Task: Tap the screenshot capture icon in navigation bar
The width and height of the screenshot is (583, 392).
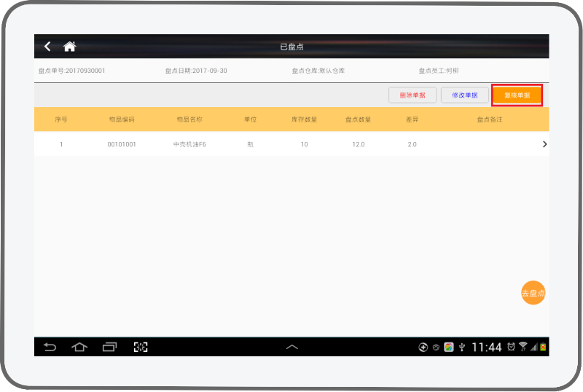Action: (x=141, y=347)
